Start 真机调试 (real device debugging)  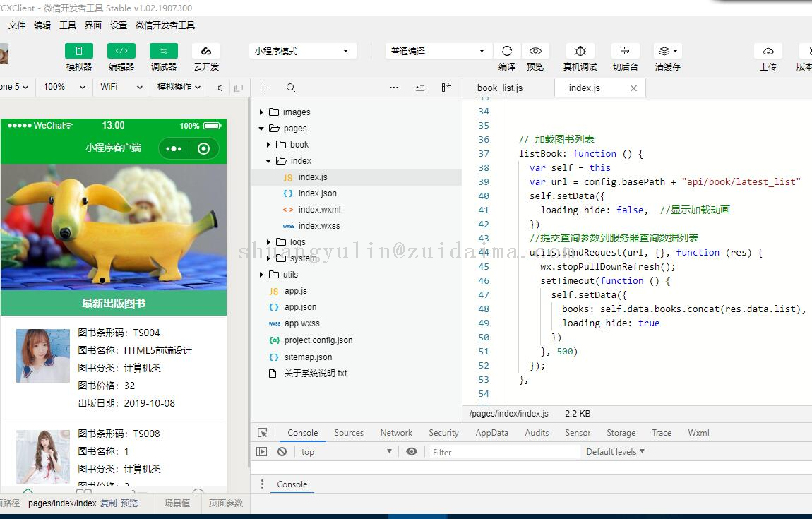(x=580, y=51)
